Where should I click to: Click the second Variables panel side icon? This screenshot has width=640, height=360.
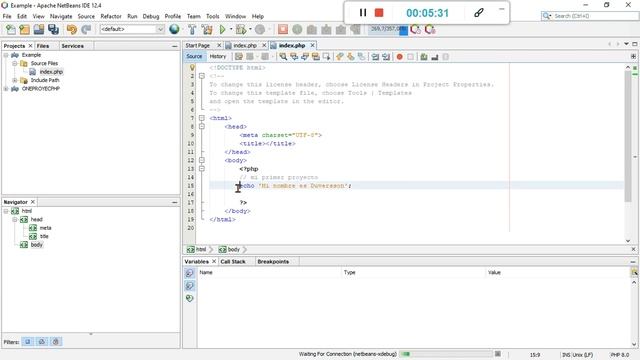(189, 286)
